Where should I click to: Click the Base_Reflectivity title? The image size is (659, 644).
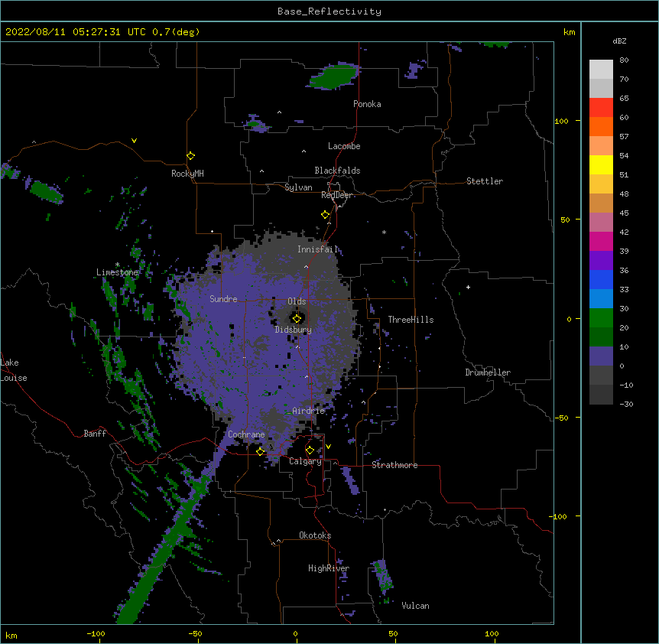click(x=329, y=11)
